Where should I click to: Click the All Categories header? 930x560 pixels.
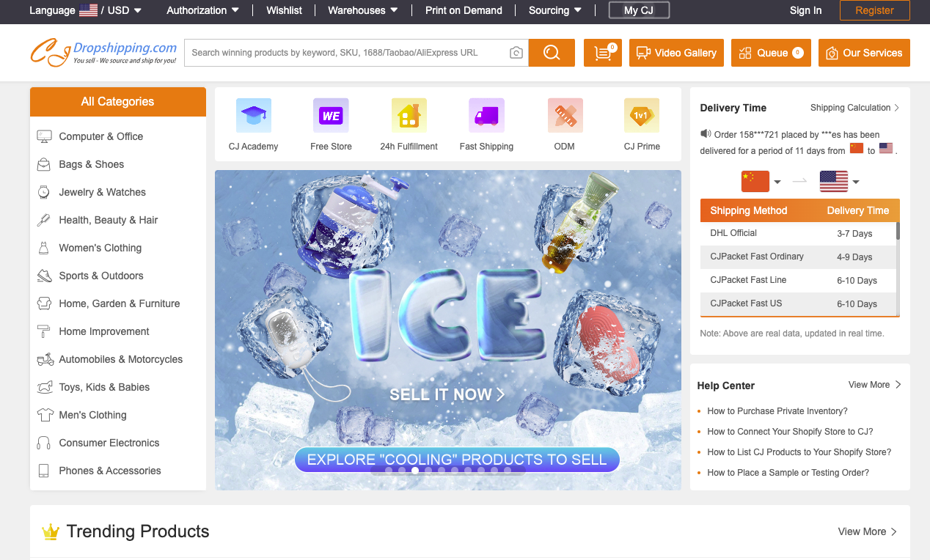(x=118, y=102)
